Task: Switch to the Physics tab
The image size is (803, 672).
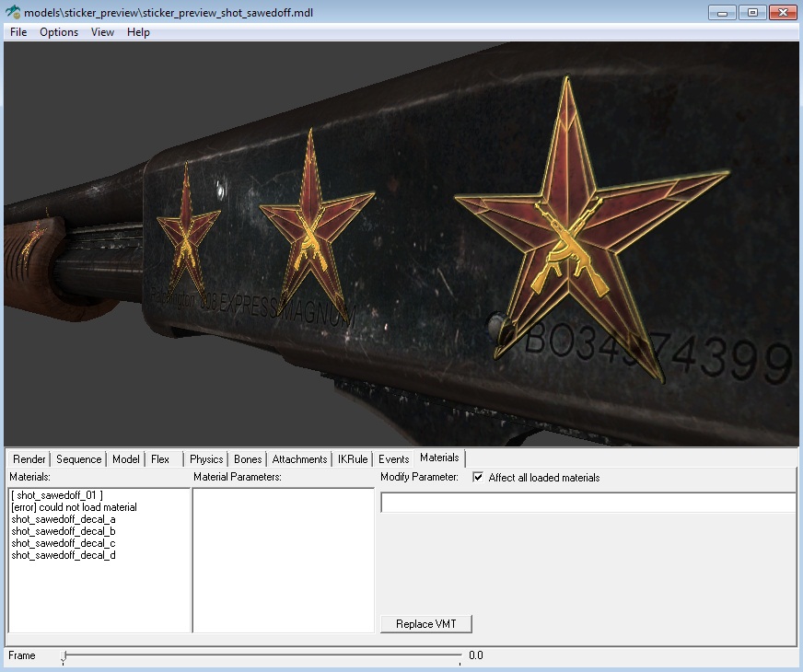Action: 206,459
